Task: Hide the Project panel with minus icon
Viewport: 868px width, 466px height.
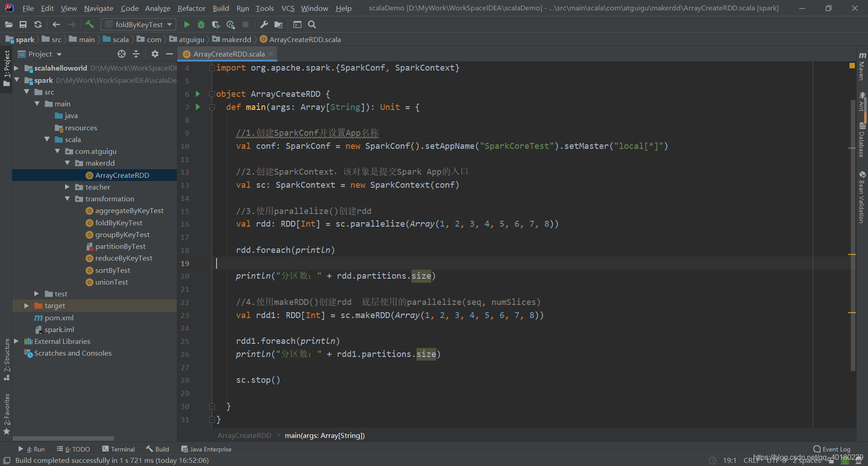Action: coord(170,54)
